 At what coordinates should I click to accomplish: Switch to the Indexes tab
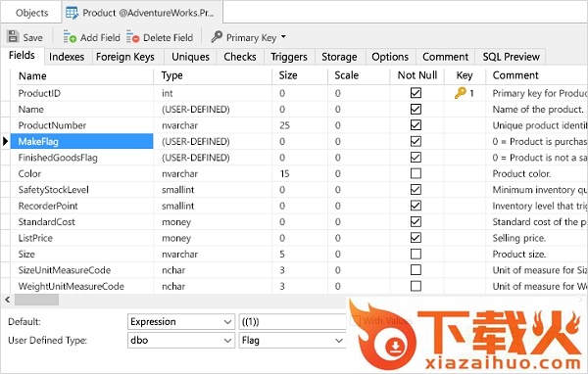67,57
